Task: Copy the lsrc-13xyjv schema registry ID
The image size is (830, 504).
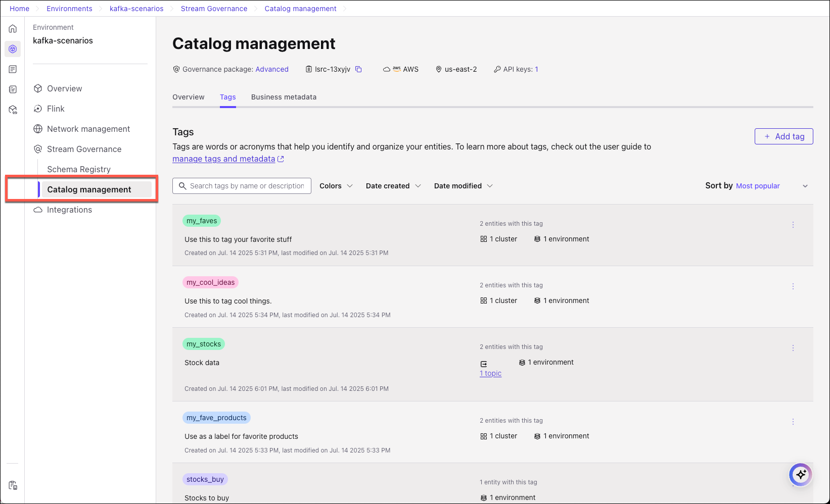Action: [x=359, y=69]
